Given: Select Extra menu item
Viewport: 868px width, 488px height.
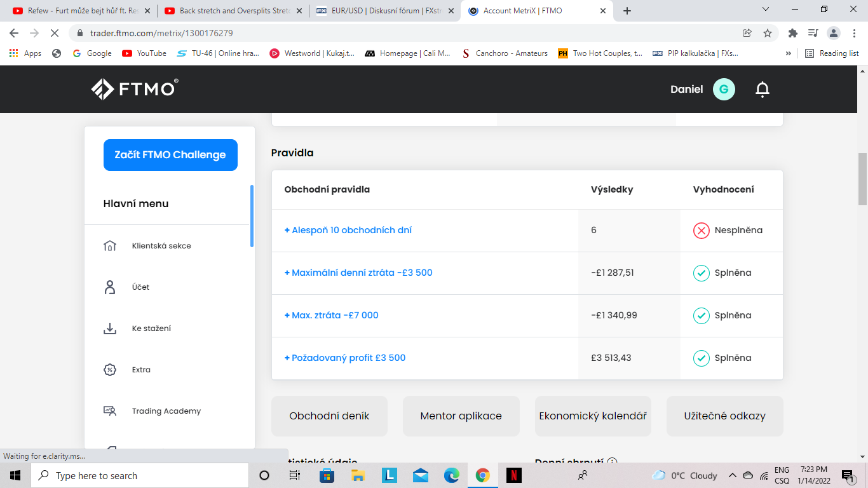Looking at the screenshot, I should tap(141, 370).
